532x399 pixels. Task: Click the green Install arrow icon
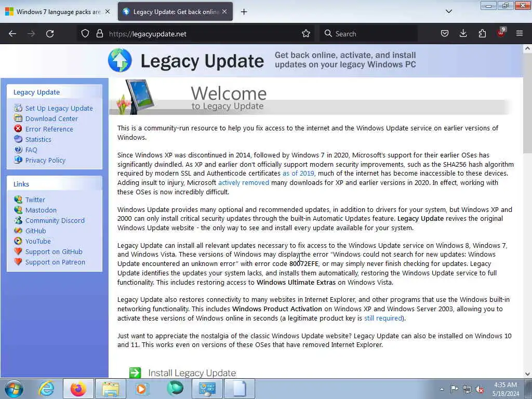(135, 373)
